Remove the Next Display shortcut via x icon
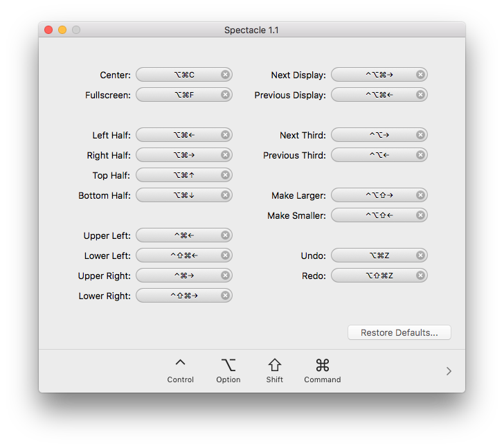 pos(420,75)
